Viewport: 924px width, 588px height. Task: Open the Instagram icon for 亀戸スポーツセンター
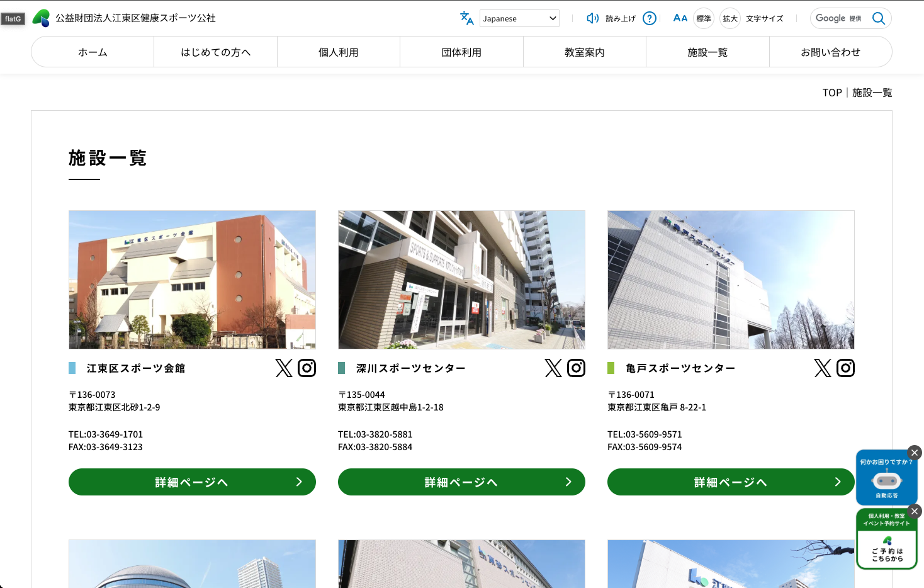845,368
